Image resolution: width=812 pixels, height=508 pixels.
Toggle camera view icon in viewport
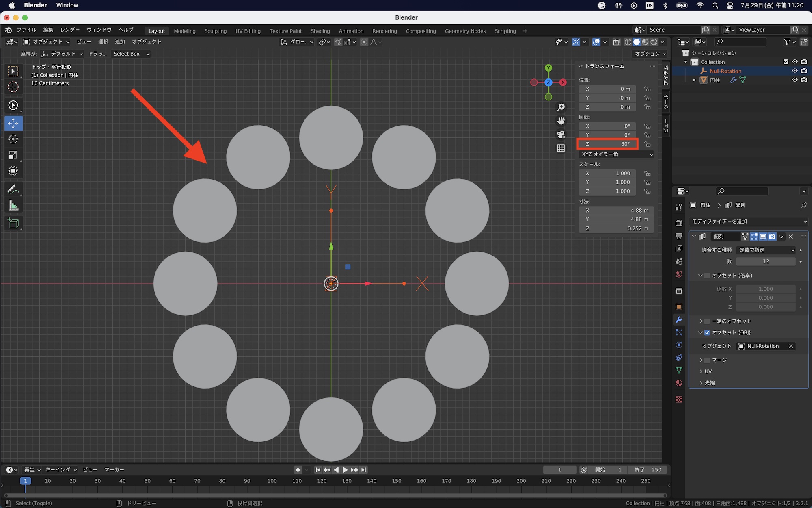[561, 135]
